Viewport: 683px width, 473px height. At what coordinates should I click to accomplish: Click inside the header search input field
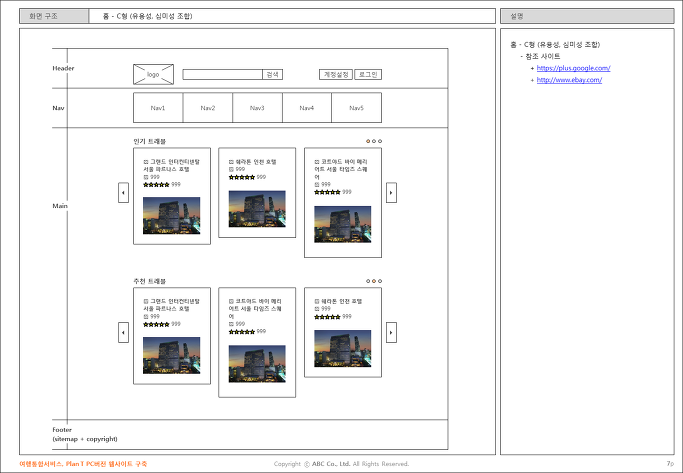[x=223, y=74]
